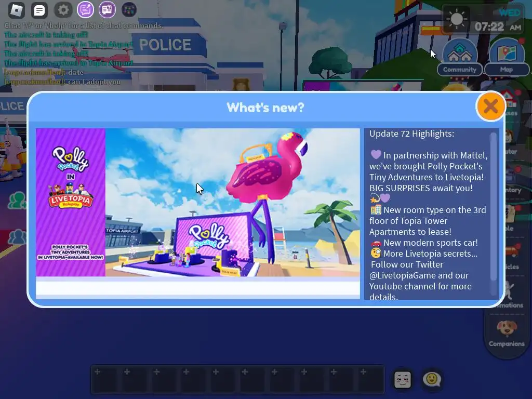Open the settings gear icon
The width and height of the screenshot is (532, 399).
(x=63, y=10)
